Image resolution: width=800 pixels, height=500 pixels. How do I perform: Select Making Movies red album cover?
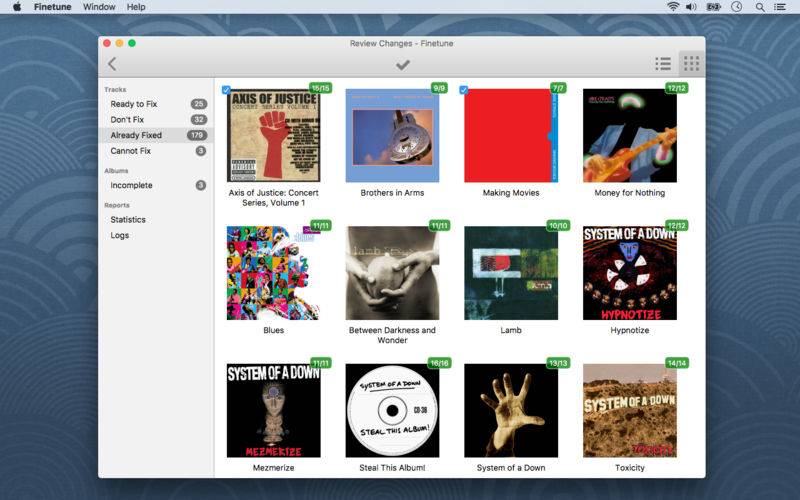[511, 135]
